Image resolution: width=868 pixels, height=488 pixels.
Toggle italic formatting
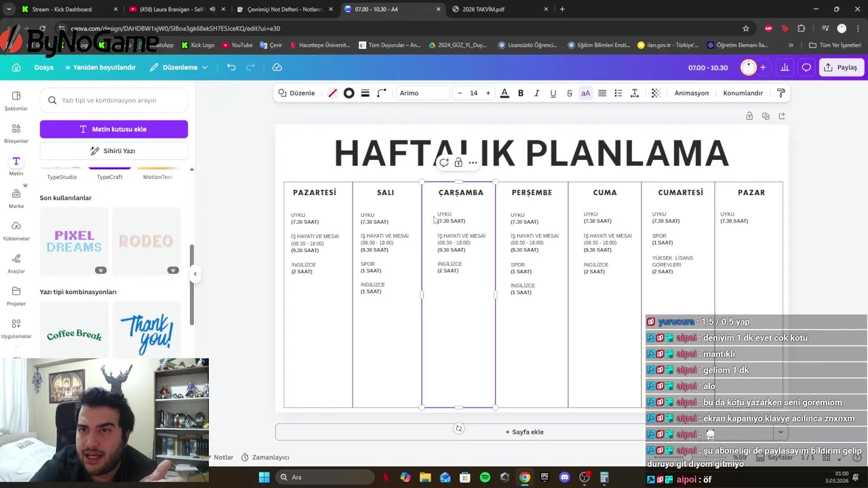[537, 93]
